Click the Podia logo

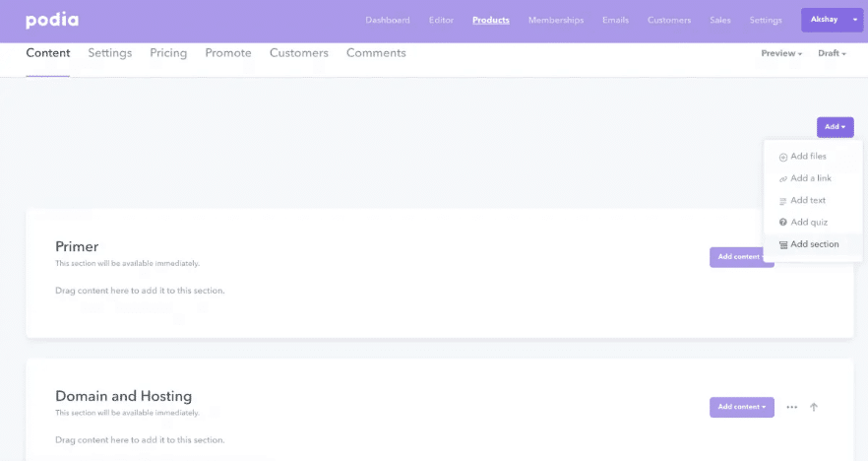click(x=52, y=20)
